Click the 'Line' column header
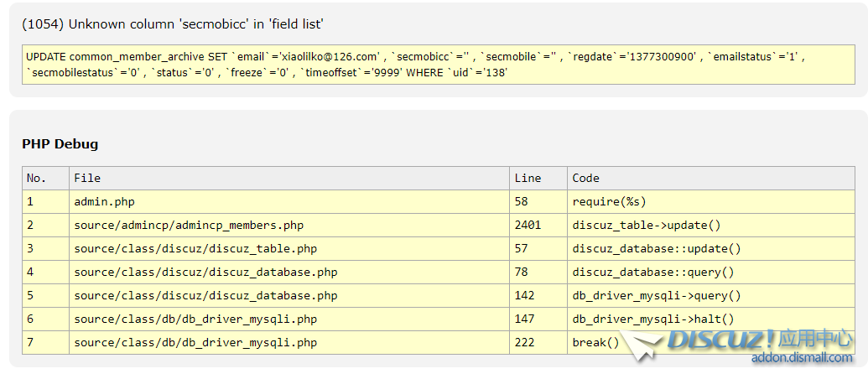This screenshot has height=379, width=868. coord(528,178)
